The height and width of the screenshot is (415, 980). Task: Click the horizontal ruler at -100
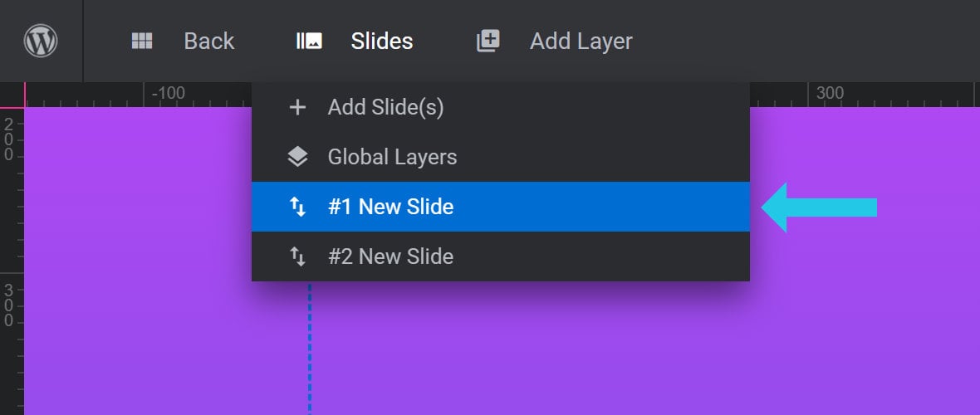coord(168,94)
